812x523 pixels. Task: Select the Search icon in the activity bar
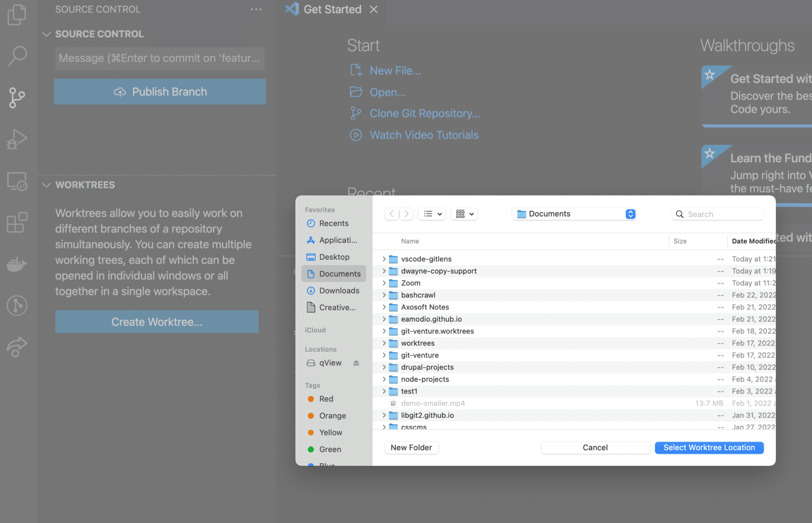click(16, 56)
